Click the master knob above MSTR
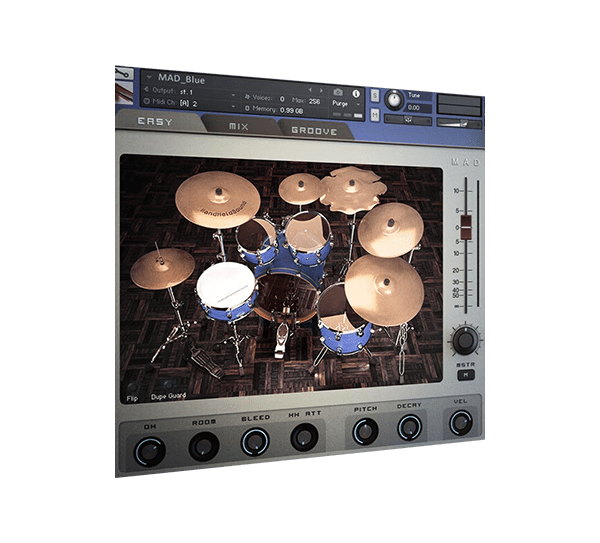The image size is (600, 543). click(x=466, y=340)
